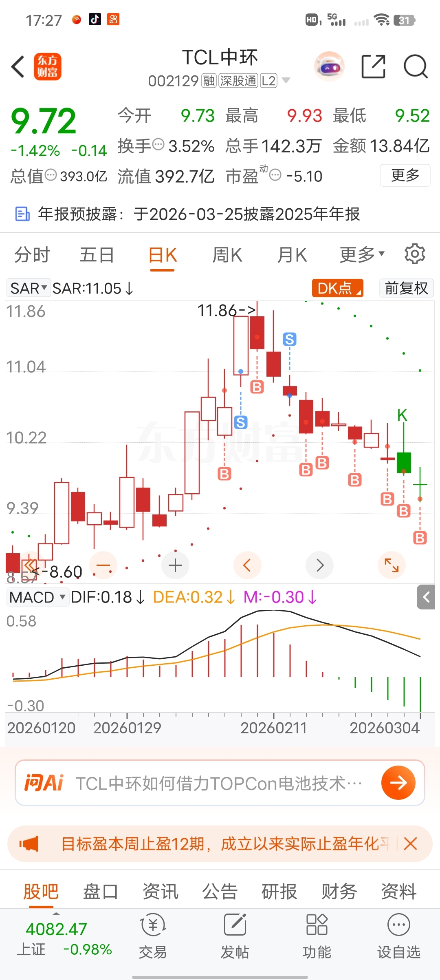The height and width of the screenshot is (980, 440).
Task: Tap the SAR:11.05 value readout
Action: tap(92, 288)
